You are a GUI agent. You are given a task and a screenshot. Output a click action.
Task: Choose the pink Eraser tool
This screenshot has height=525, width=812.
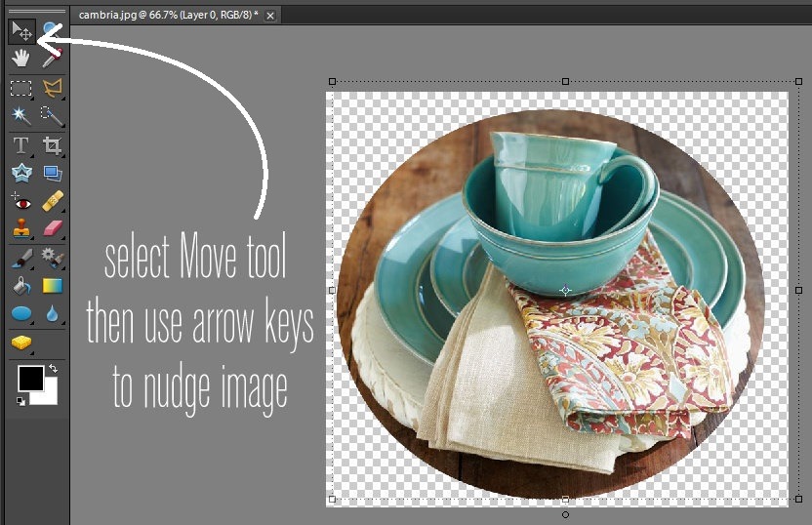click(x=52, y=229)
